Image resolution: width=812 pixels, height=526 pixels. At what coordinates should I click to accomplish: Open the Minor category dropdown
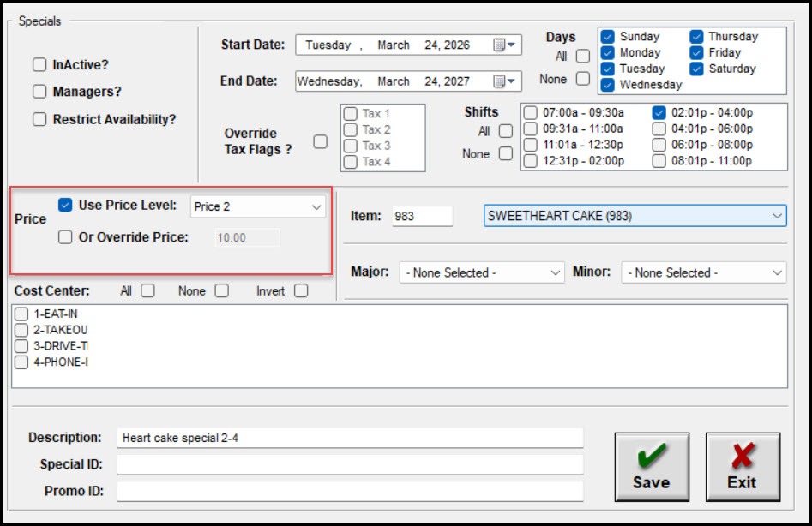[x=777, y=272]
